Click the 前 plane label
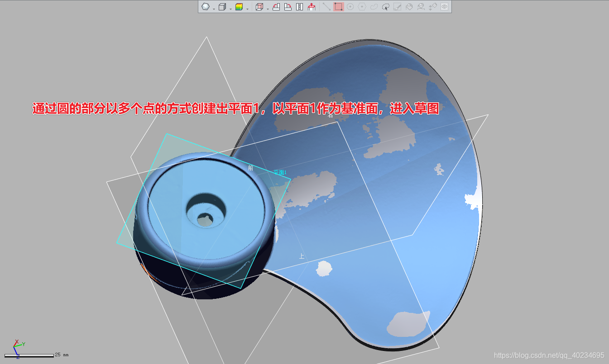 pos(251,168)
